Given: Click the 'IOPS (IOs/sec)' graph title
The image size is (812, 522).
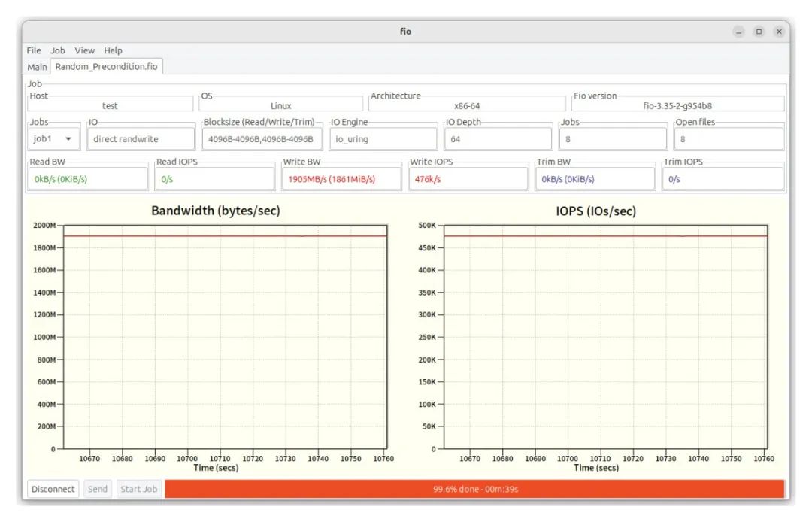Looking at the screenshot, I should 595,211.
